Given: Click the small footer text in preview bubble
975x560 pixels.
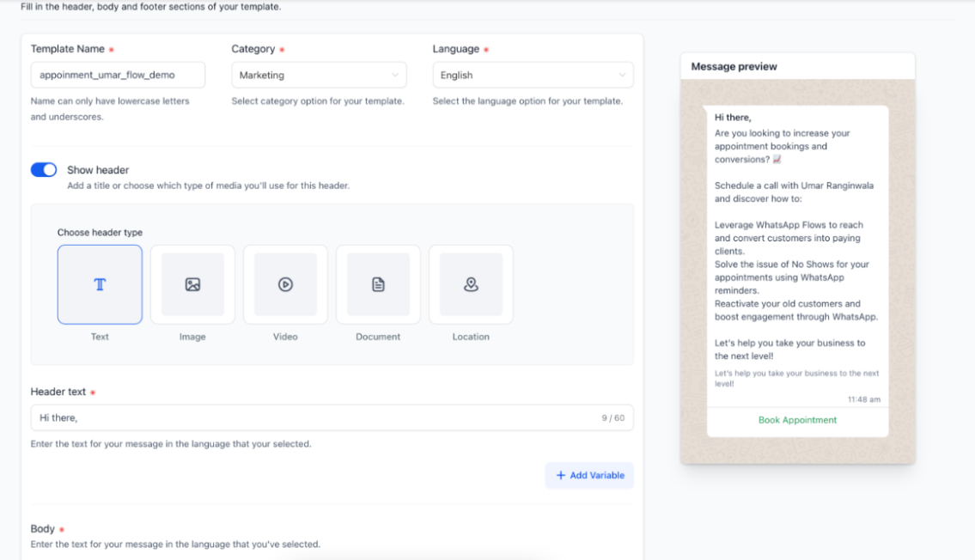Looking at the screenshot, I should (x=796, y=378).
